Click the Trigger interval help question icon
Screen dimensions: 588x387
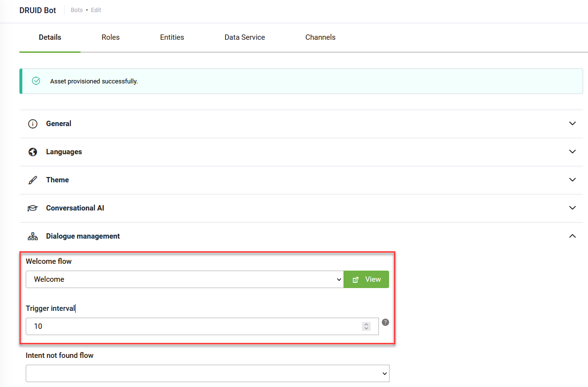386,322
